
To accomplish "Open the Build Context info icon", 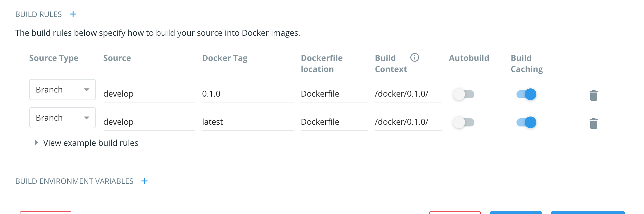I will click(415, 57).
